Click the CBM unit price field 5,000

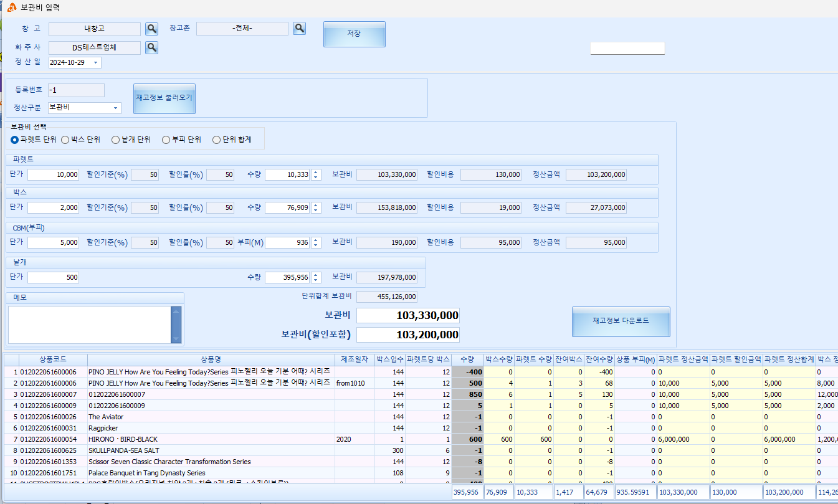click(54, 242)
